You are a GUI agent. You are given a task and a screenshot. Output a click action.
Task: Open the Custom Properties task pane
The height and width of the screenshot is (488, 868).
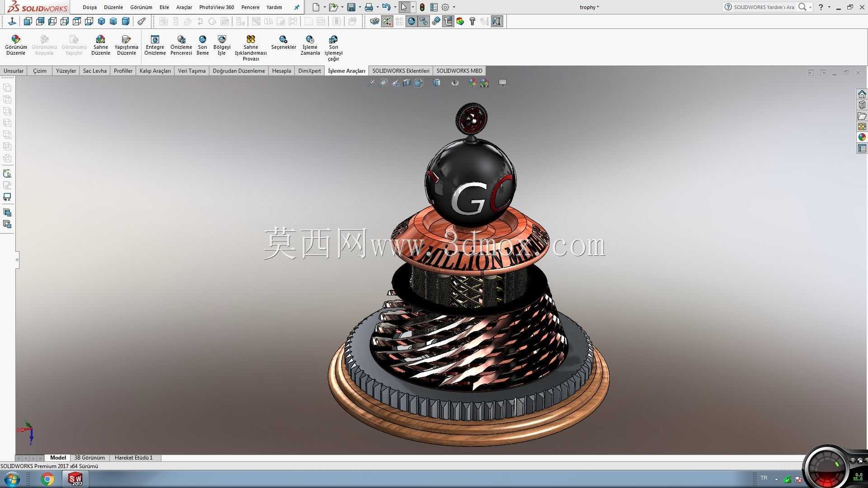click(862, 148)
